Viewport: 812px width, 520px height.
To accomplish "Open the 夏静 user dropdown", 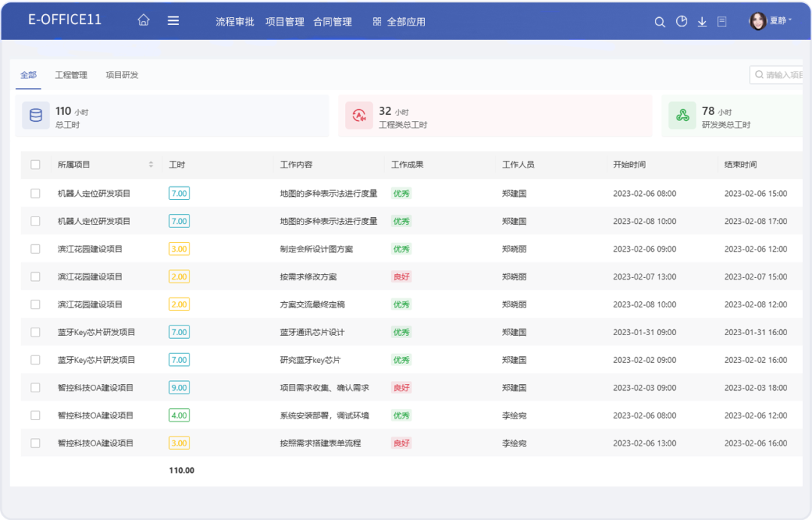I will pyautogui.click(x=771, y=21).
